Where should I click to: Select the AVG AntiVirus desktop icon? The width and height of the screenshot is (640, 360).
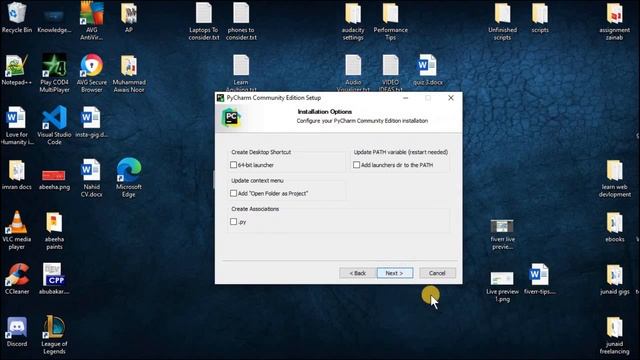(91, 21)
